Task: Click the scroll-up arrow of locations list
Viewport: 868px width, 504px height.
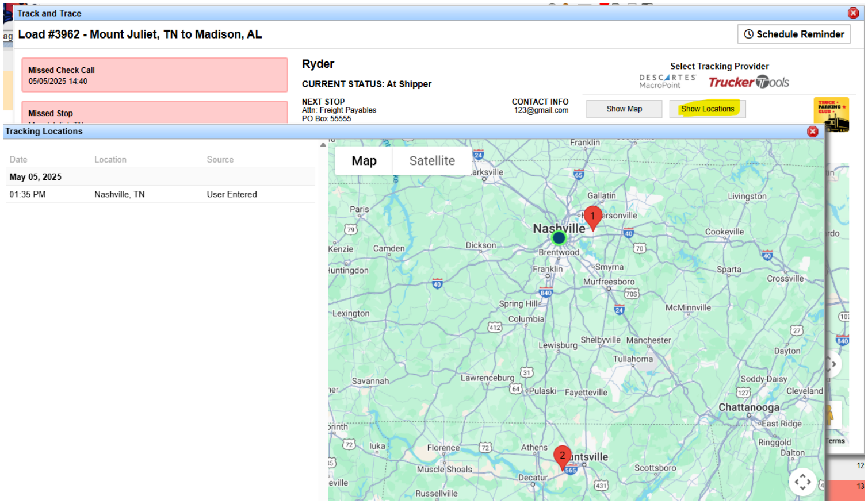Action: click(x=323, y=145)
